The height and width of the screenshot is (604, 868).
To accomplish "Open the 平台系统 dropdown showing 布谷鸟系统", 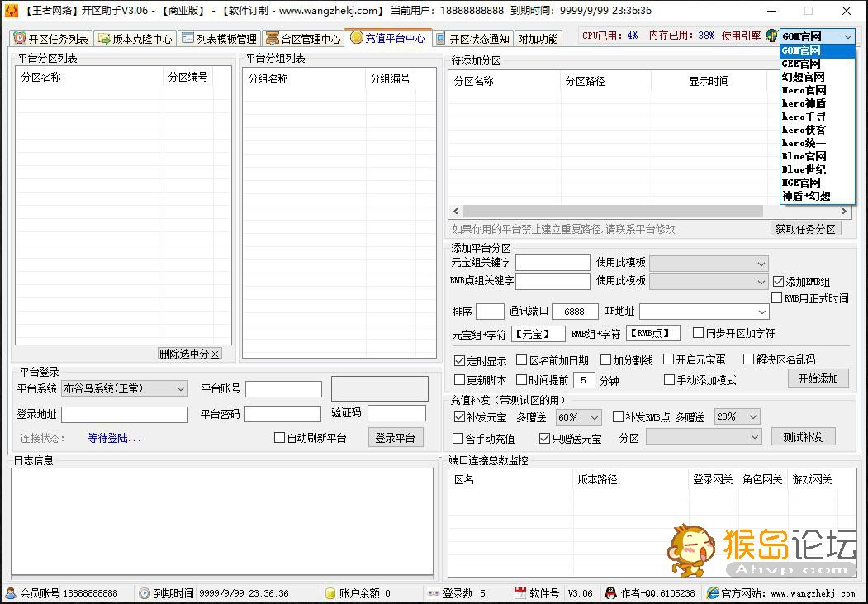I will point(124,388).
